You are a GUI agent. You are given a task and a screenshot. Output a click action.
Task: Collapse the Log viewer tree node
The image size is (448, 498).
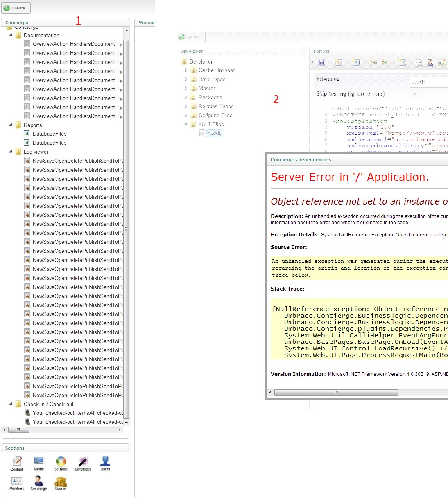(x=11, y=152)
